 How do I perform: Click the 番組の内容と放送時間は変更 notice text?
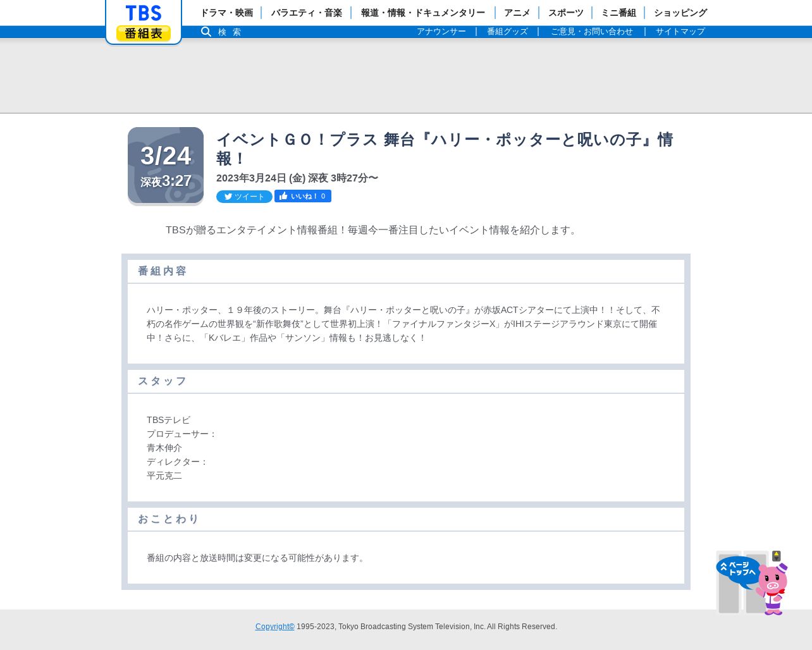(257, 558)
